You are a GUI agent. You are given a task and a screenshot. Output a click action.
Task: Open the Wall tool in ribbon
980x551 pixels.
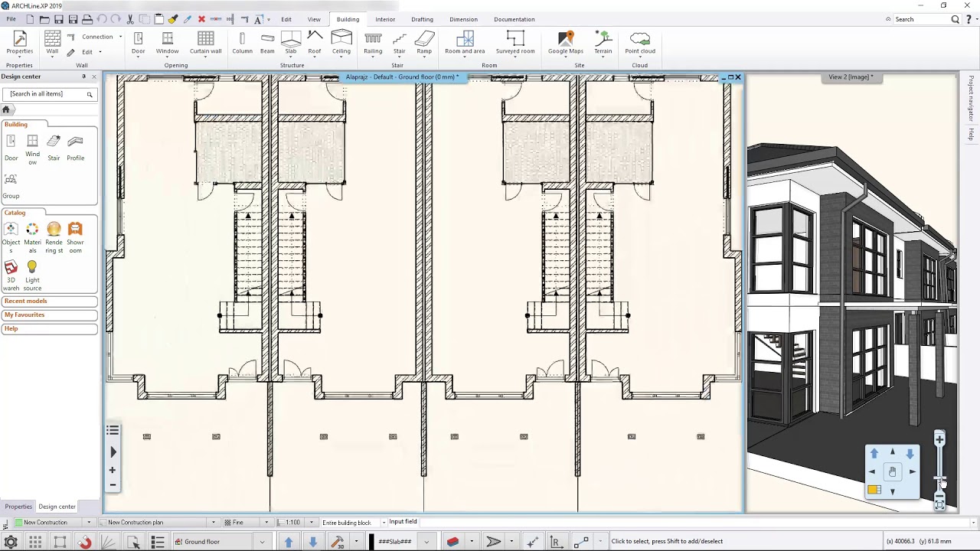tap(52, 42)
